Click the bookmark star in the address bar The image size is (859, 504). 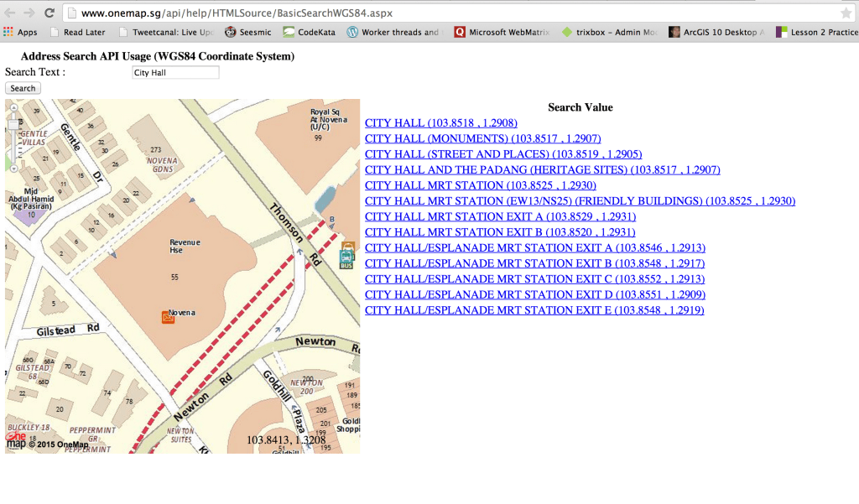click(x=847, y=13)
